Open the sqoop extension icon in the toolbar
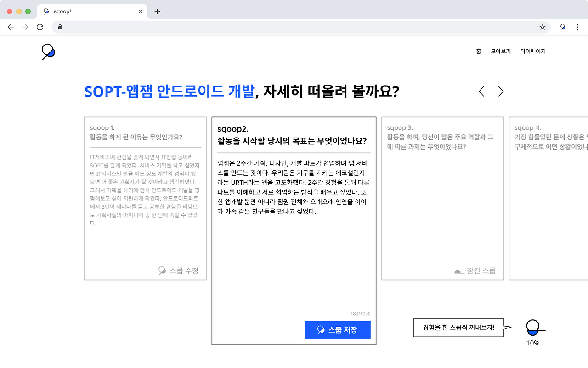Image resolution: width=588 pixels, height=368 pixels. (563, 27)
